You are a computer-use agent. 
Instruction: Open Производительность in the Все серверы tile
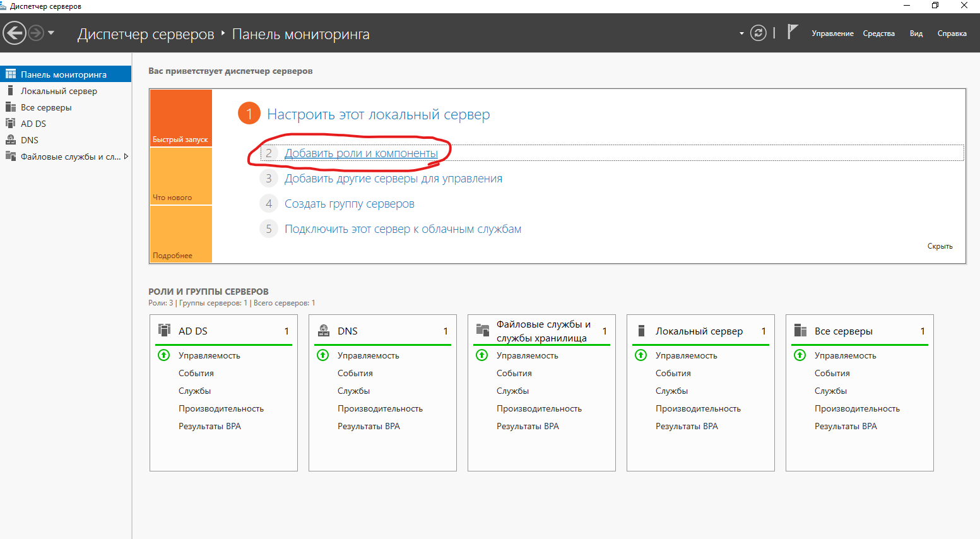coord(857,408)
